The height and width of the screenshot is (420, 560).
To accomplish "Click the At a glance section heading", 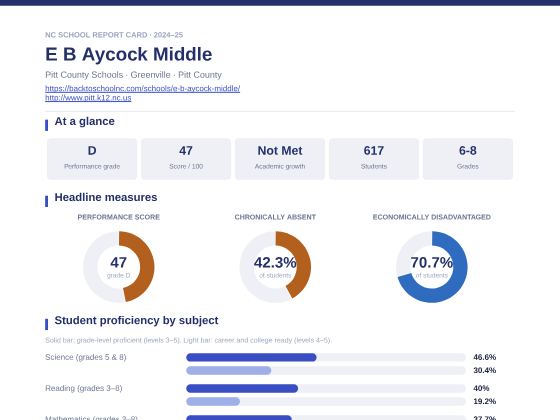I will pyautogui.click(x=85, y=121).
